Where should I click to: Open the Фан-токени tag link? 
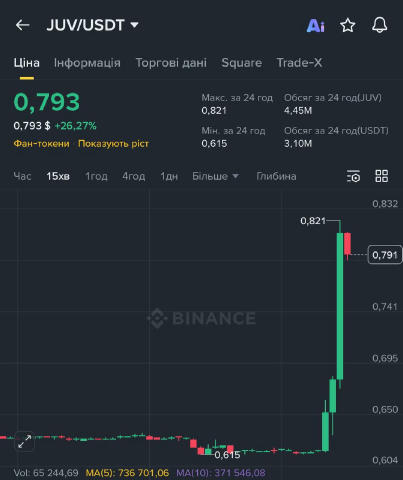(x=41, y=144)
